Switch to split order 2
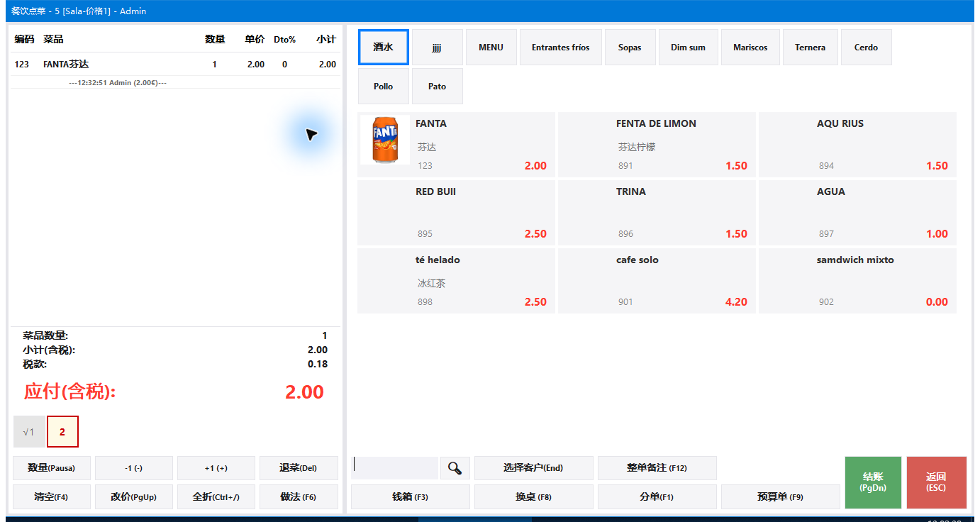The image size is (980, 522). tap(62, 432)
